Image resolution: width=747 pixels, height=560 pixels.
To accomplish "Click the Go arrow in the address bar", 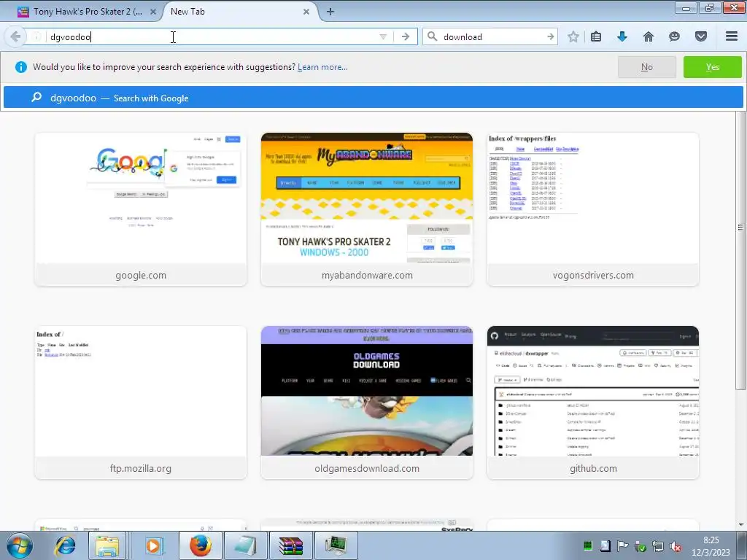I will pos(406,36).
